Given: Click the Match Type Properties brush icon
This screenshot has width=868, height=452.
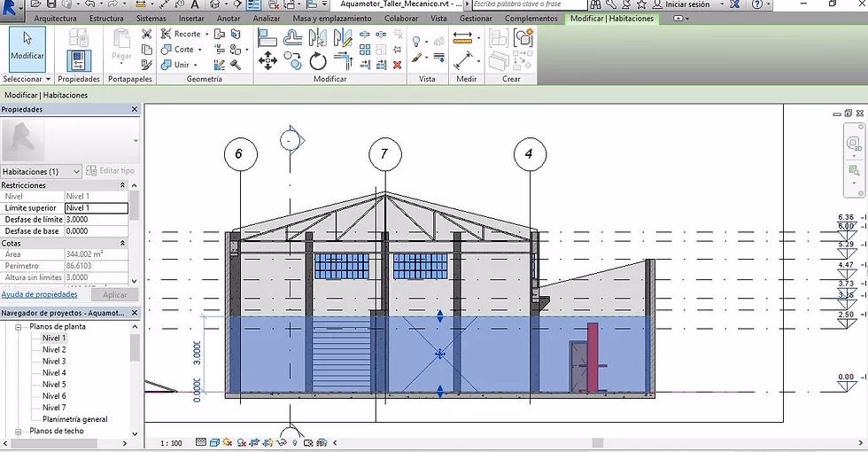Looking at the screenshot, I should (147, 65).
